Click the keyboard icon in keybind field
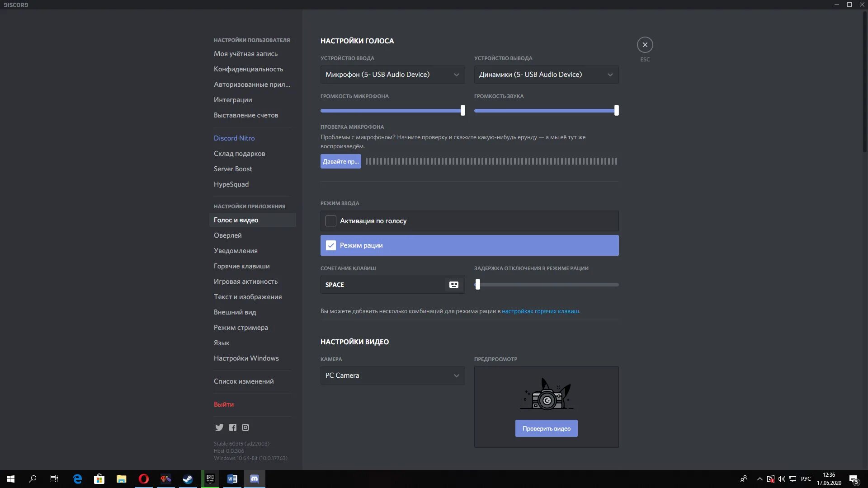 pyautogui.click(x=454, y=285)
